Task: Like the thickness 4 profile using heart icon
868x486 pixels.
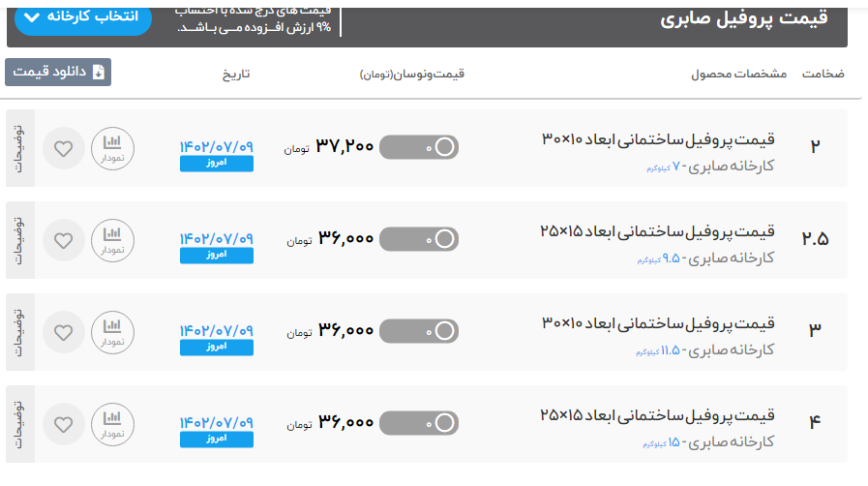Action: pyautogui.click(x=63, y=424)
